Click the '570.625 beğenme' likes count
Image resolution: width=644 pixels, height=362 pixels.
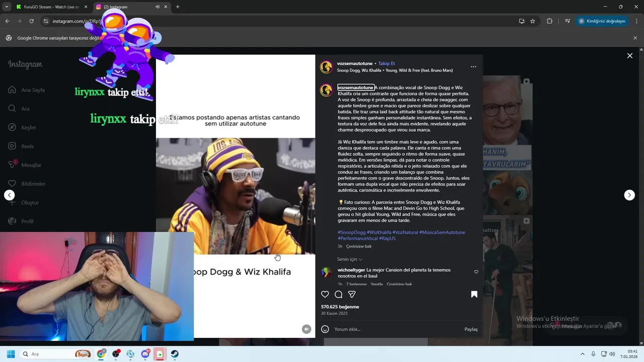[340, 307]
